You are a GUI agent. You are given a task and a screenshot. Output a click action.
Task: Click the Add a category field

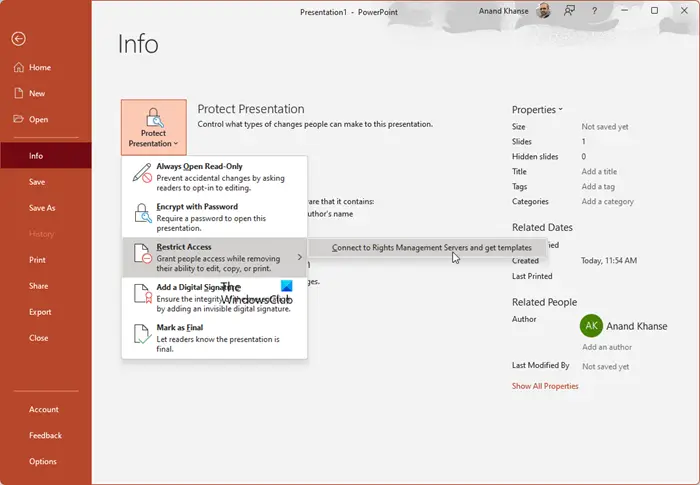click(608, 201)
